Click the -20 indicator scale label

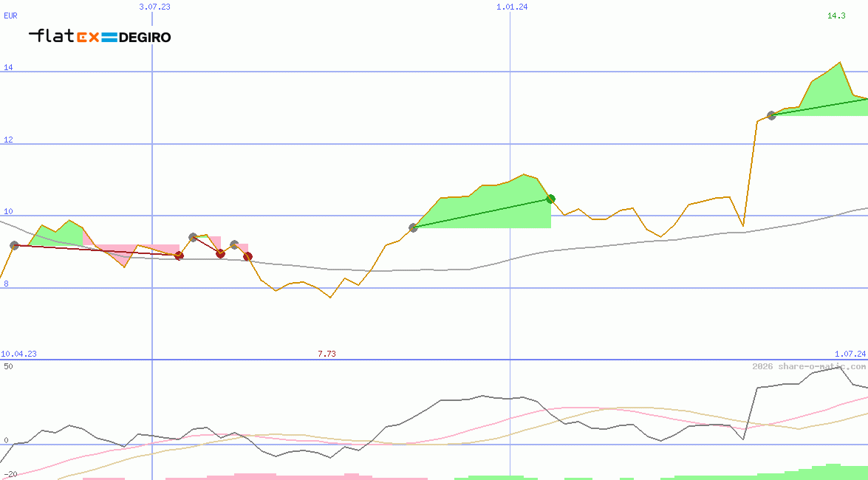pyautogui.click(x=10, y=474)
